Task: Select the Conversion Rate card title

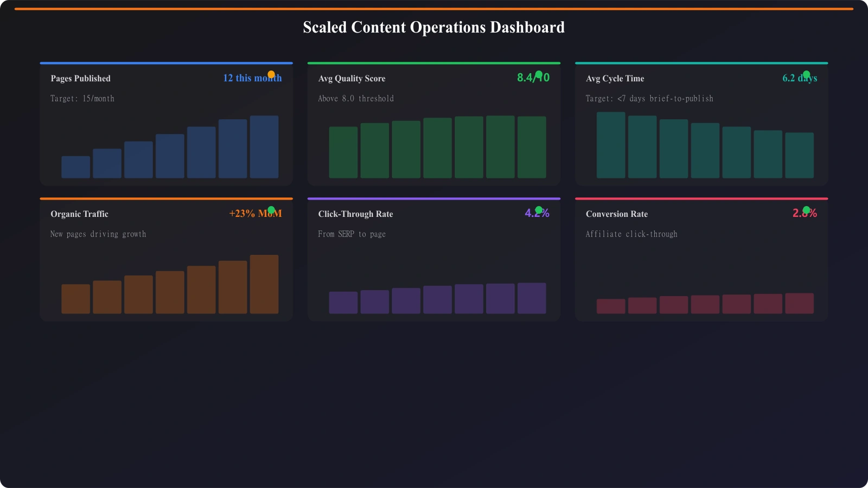Action: (x=616, y=214)
